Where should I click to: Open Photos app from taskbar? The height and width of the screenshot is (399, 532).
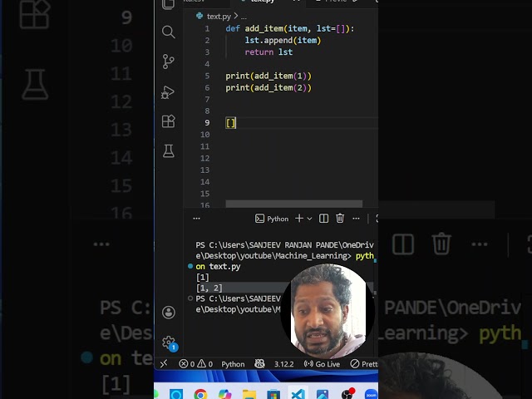pos(323,394)
